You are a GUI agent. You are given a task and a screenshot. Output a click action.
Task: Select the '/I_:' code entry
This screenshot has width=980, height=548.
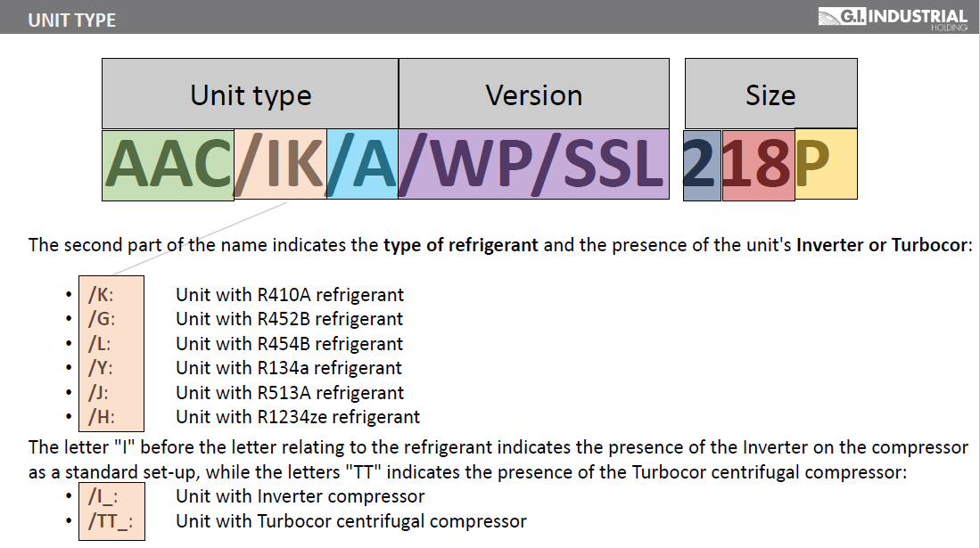(103, 496)
